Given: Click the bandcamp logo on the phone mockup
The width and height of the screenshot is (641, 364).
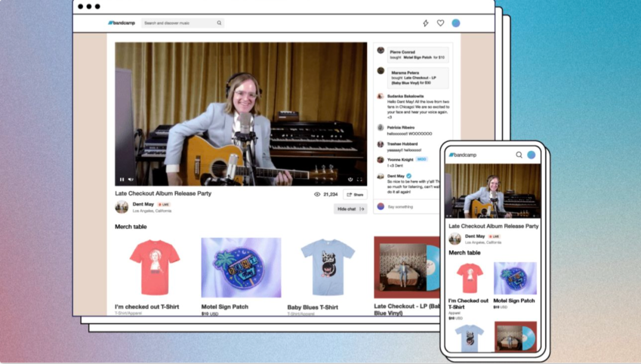Looking at the screenshot, I should [x=463, y=155].
